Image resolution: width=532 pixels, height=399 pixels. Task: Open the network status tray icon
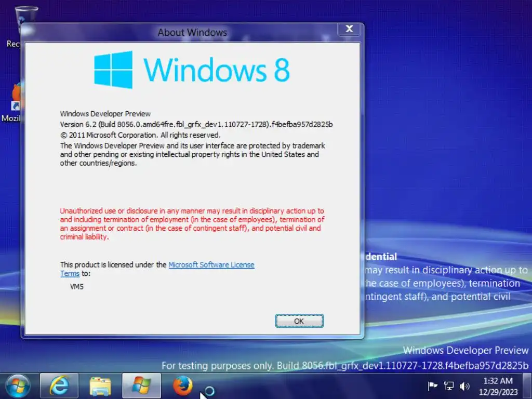click(x=449, y=386)
